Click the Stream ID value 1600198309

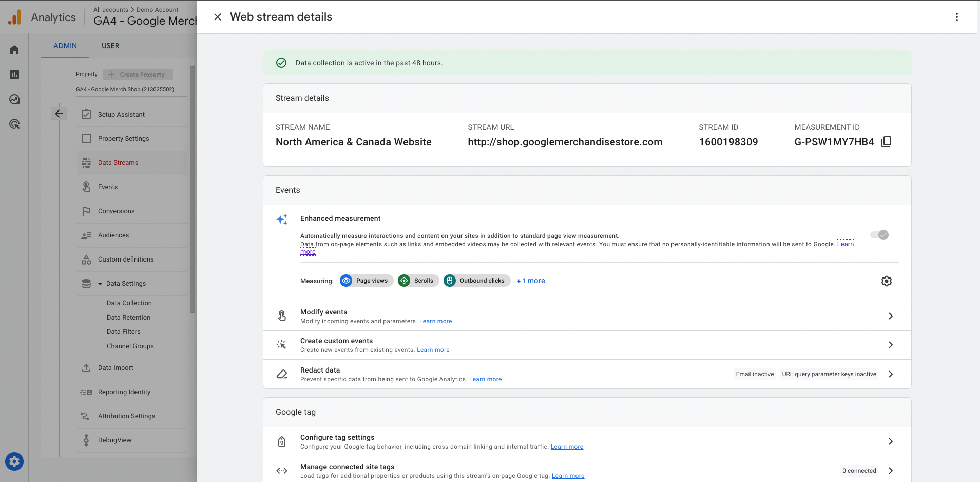click(728, 142)
